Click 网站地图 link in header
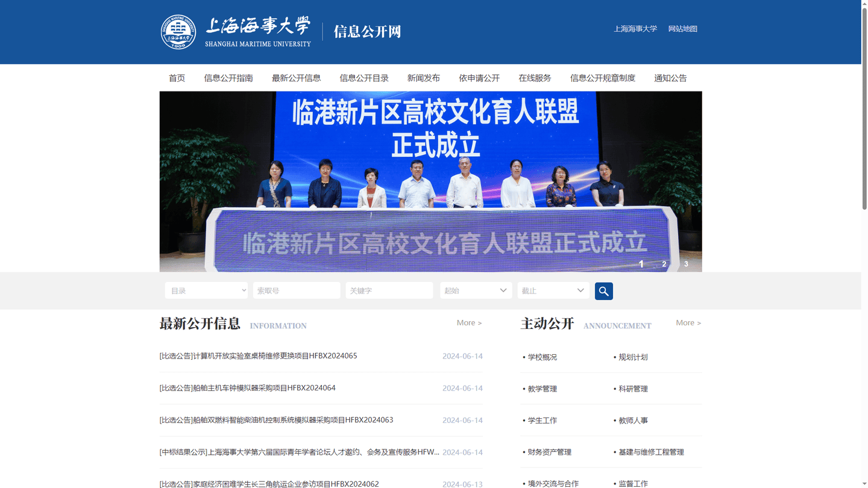 click(x=683, y=29)
